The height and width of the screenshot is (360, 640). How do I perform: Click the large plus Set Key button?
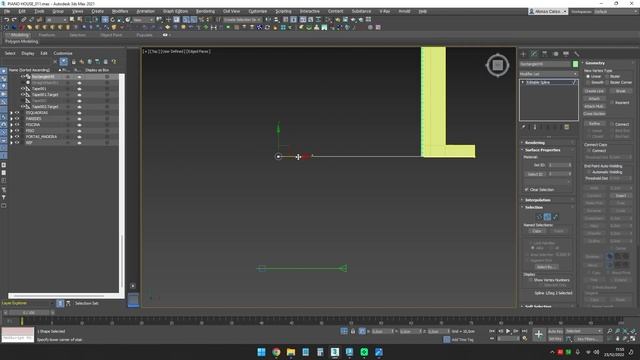(x=539, y=335)
